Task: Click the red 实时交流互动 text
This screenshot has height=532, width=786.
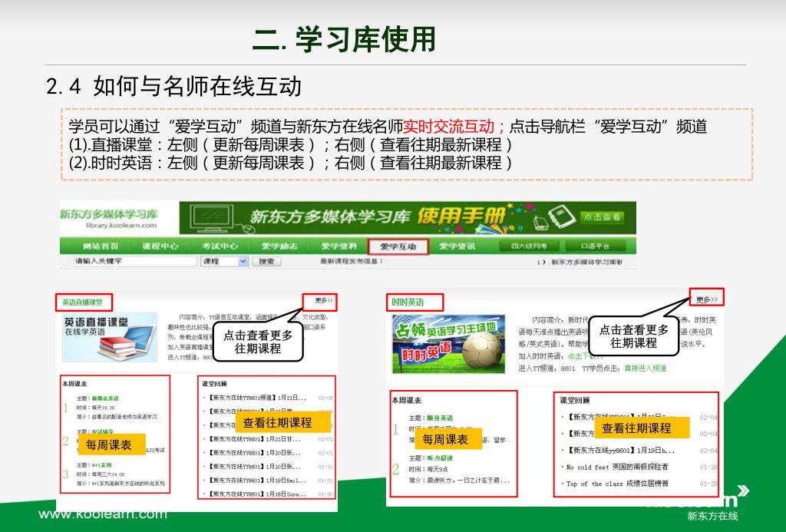Action: pyautogui.click(x=450, y=127)
